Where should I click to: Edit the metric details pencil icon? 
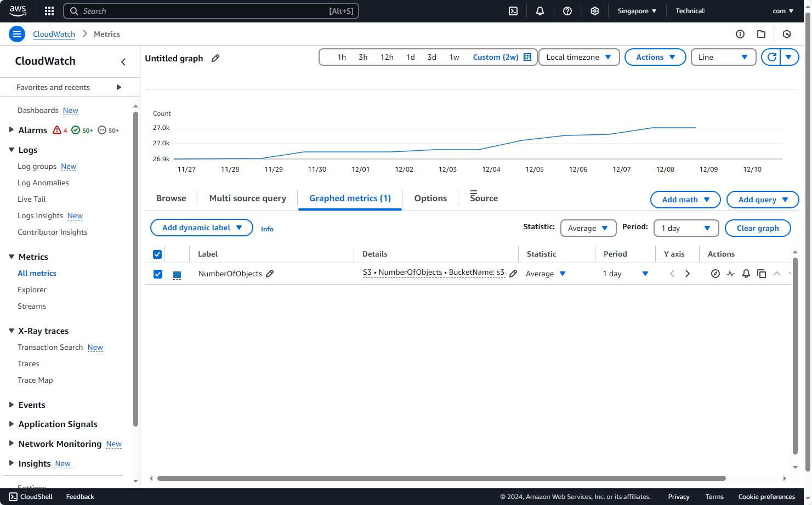[513, 274]
